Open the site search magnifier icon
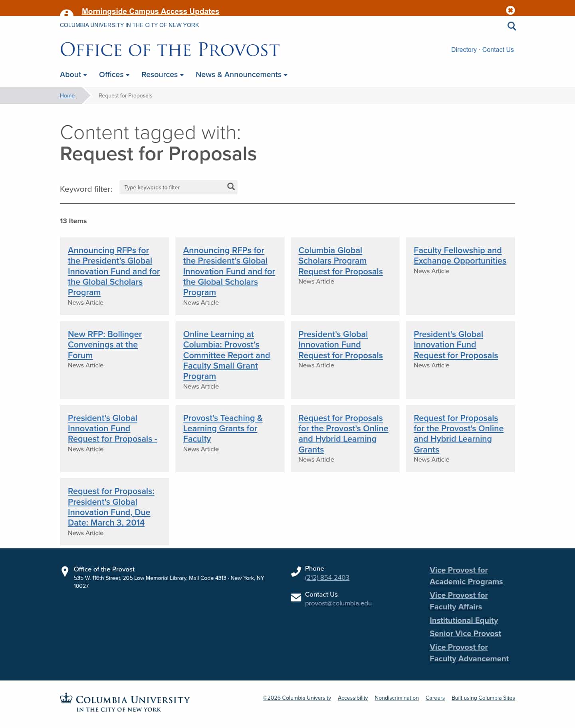This screenshot has height=728, width=575. point(512,26)
